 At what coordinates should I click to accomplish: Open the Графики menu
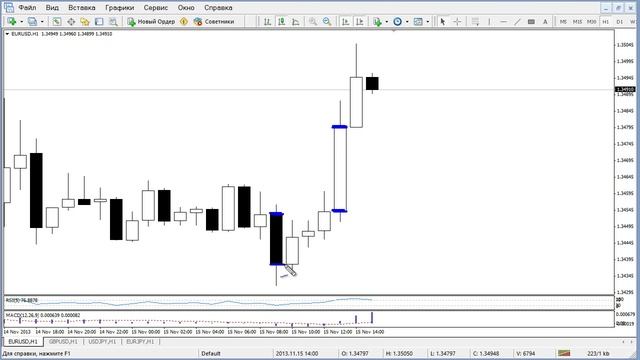tap(119, 8)
